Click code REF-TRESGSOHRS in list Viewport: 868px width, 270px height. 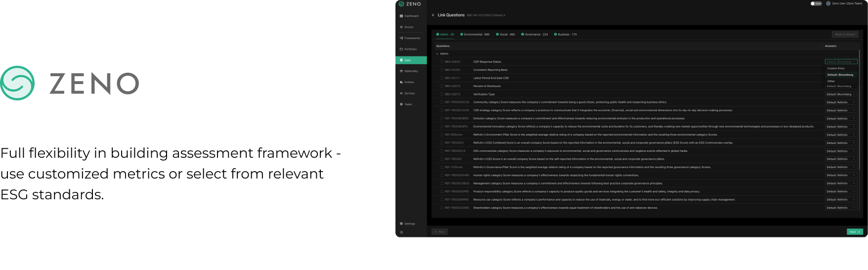(x=457, y=175)
